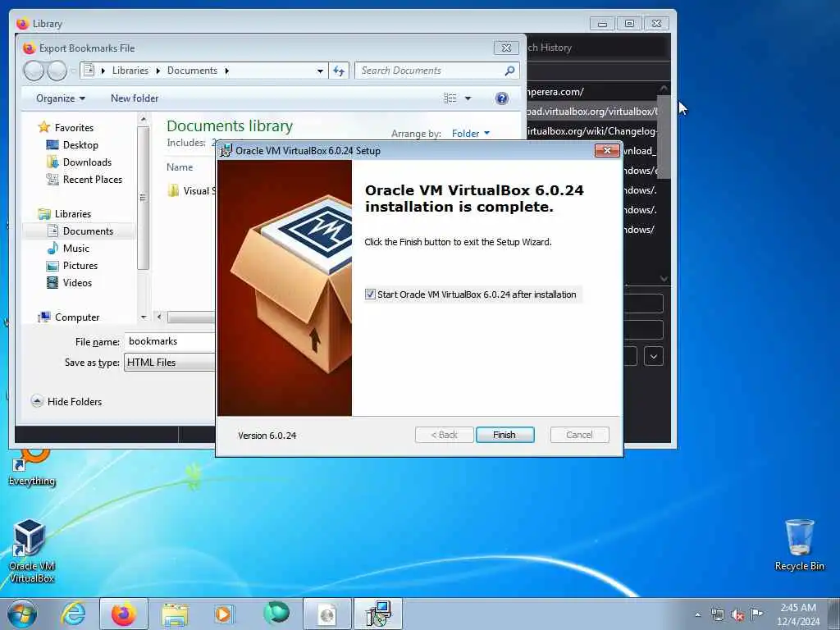Uncheck Start Oracle VM VirtualBox after installation
This screenshot has width=840, height=630.
pos(370,294)
